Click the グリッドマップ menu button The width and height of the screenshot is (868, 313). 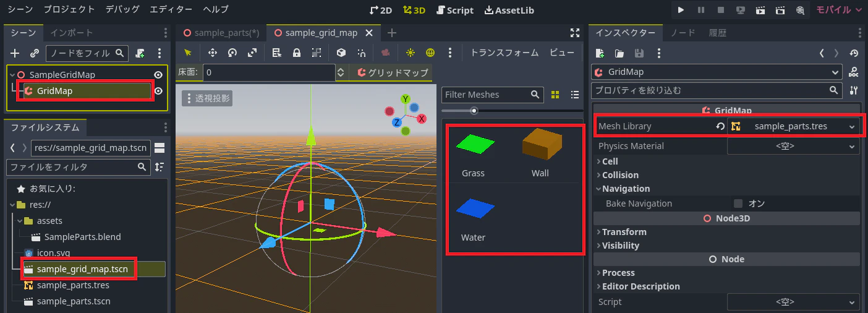click(393, 72)
